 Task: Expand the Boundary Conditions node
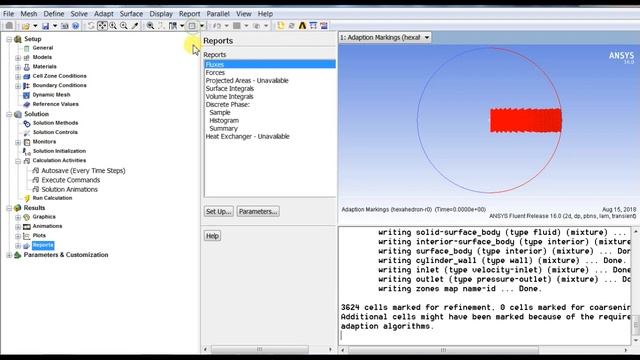(18, 86)
